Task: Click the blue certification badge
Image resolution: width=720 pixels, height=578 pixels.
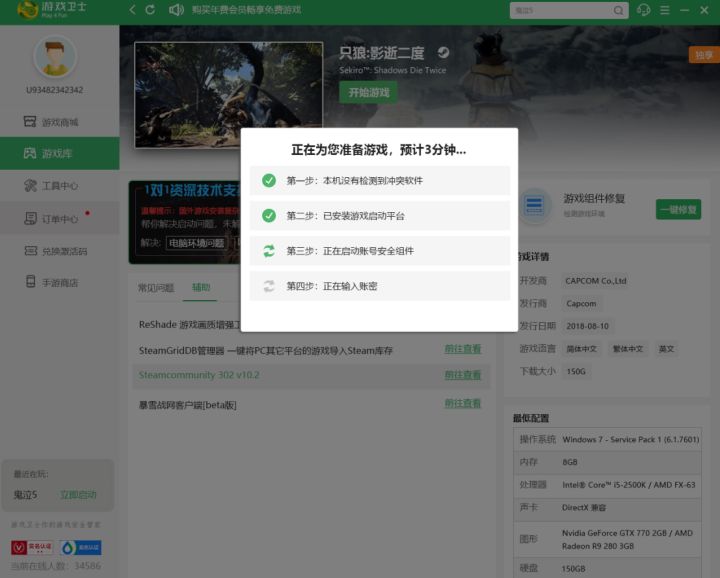Action: point(80,547)
